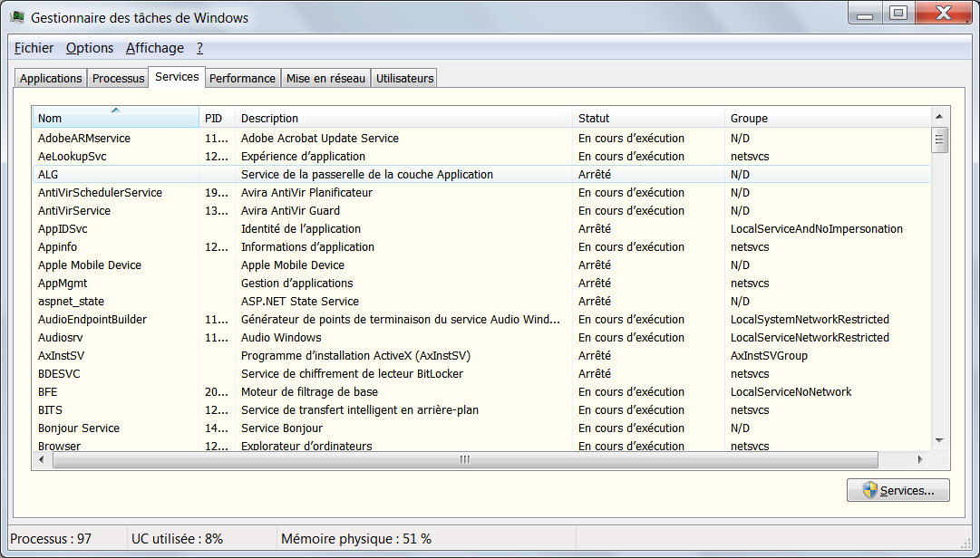The width and height of the screenshot is (980, 558).
Task: Click the Task Manager title bar icon
Action: coord(17,17)
